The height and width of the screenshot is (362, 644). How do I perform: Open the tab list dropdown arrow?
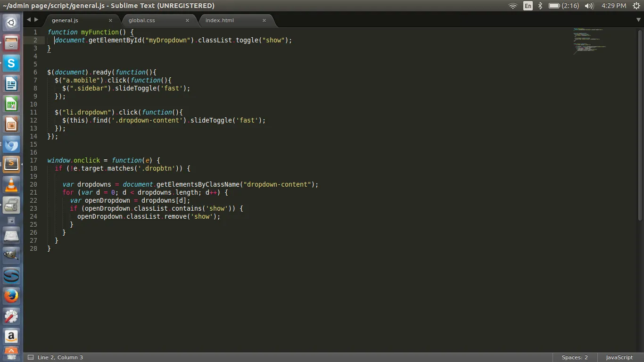click(639, 20)
